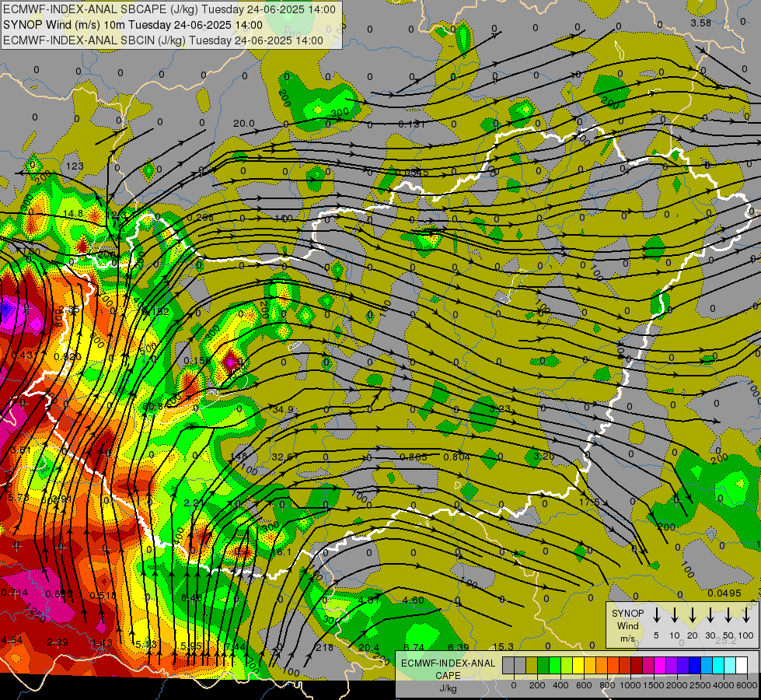Click the 20.4 value label
This screenshot has height=700, width=761.
pyautogui.click(x=369, y=648)
